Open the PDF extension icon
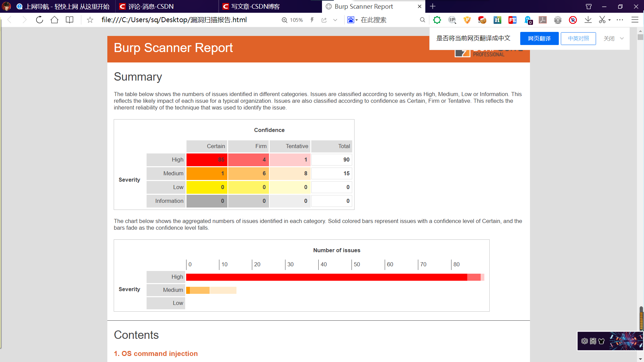Image resolution: width=644 pixels, height=362 pixels. pos(543,20)
